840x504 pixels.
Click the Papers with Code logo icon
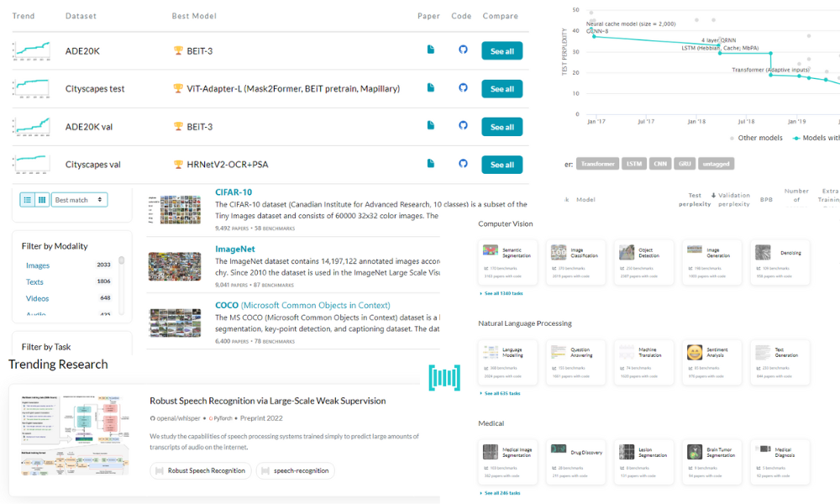click(x=444, y=378)
